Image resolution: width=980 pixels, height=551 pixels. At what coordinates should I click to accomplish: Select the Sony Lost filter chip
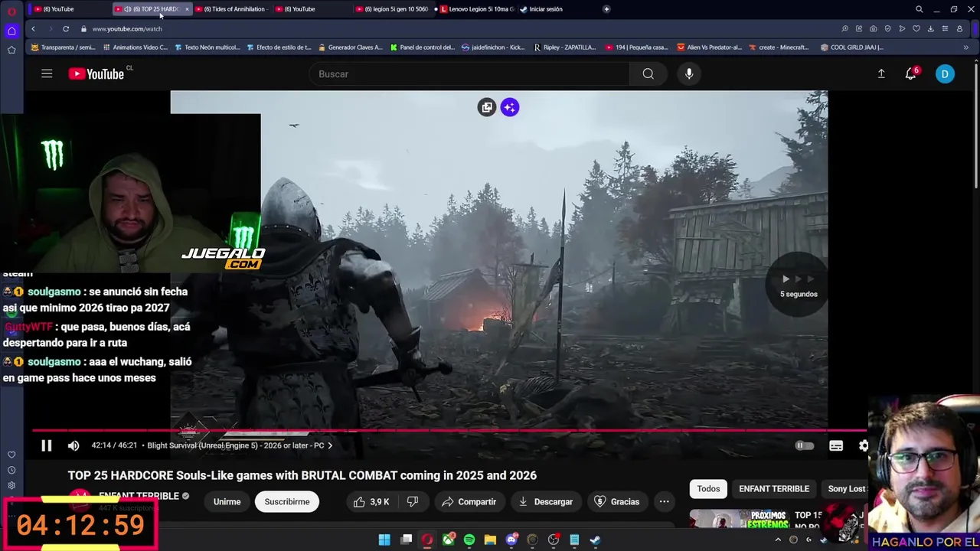(x=844, y=488)
